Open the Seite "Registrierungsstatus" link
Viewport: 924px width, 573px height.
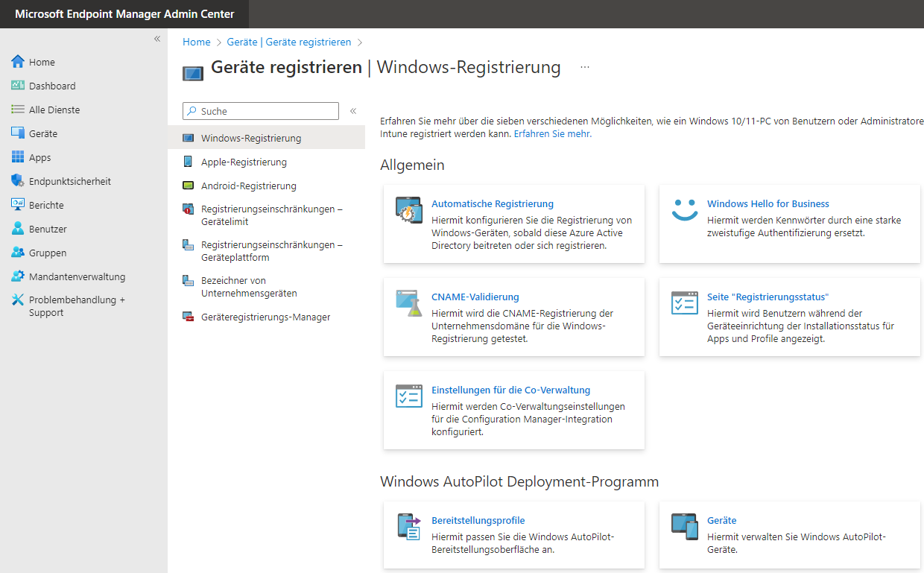coord(768,297)
